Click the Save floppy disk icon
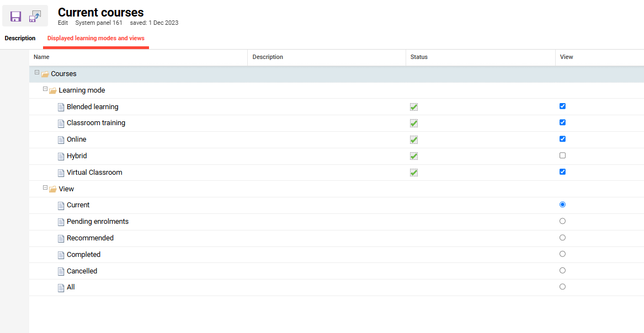Viewport: 644px width, 333px height. pos(15,17)
